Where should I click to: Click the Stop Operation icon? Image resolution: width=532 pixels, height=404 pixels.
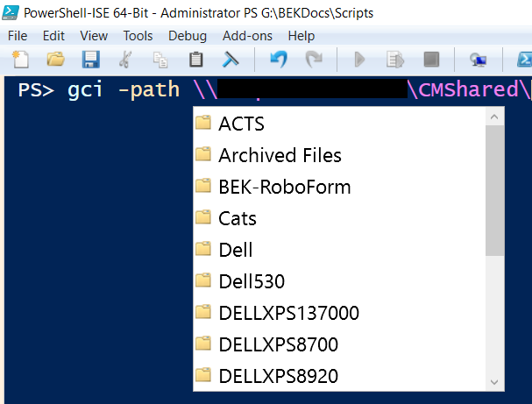coord(430,60)
